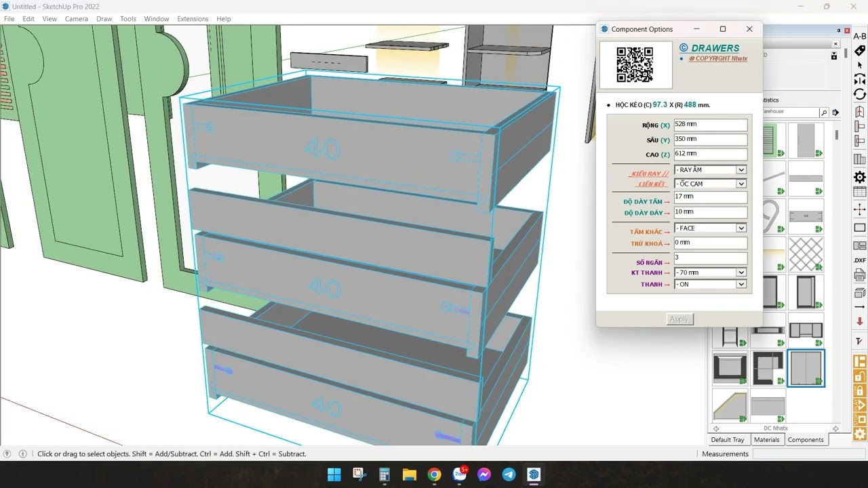Click the mirror flip tool icon
This screenshot has width=868, height=488.
[x=859, y=79]
